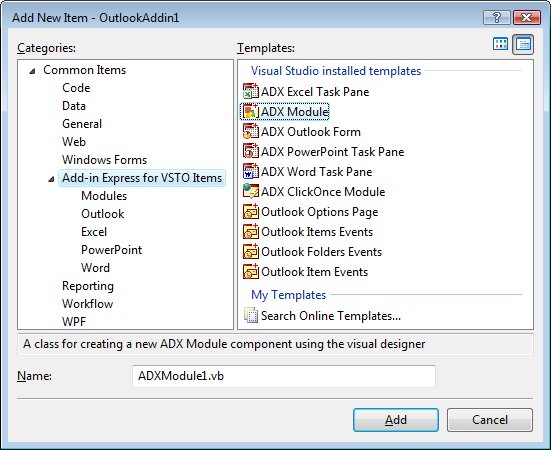
Task: Click the ADX Outlook Form icon
Action: tap(251, 132)
